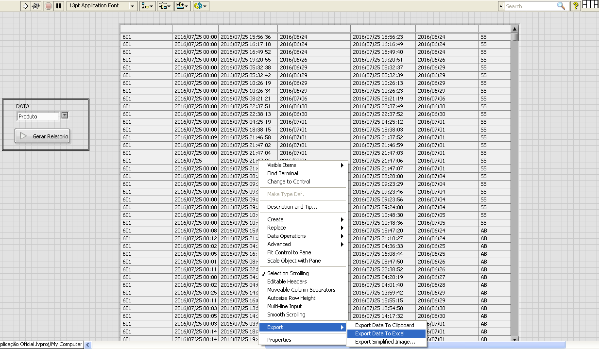
Task: Enable Moveable Column Separators
Action: coord(301,290)
